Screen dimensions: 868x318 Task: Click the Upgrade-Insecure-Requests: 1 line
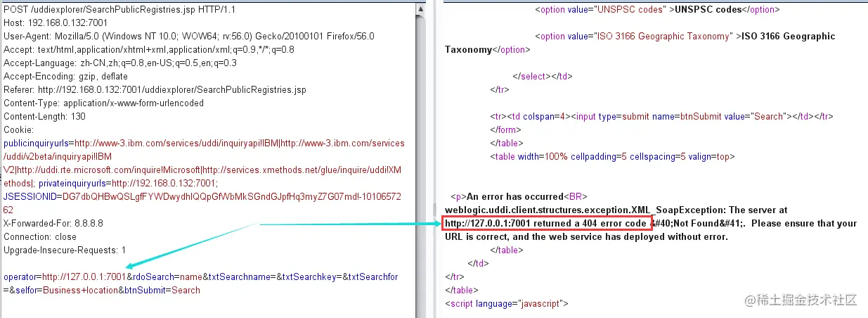(x=65, y=250)
